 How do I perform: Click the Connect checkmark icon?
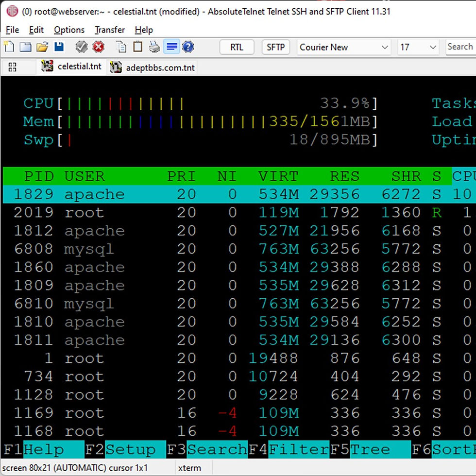(82, 47)
